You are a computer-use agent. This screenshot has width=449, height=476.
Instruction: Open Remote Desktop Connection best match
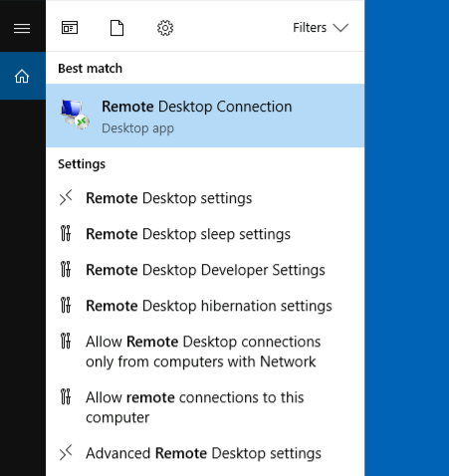[205, 116]
